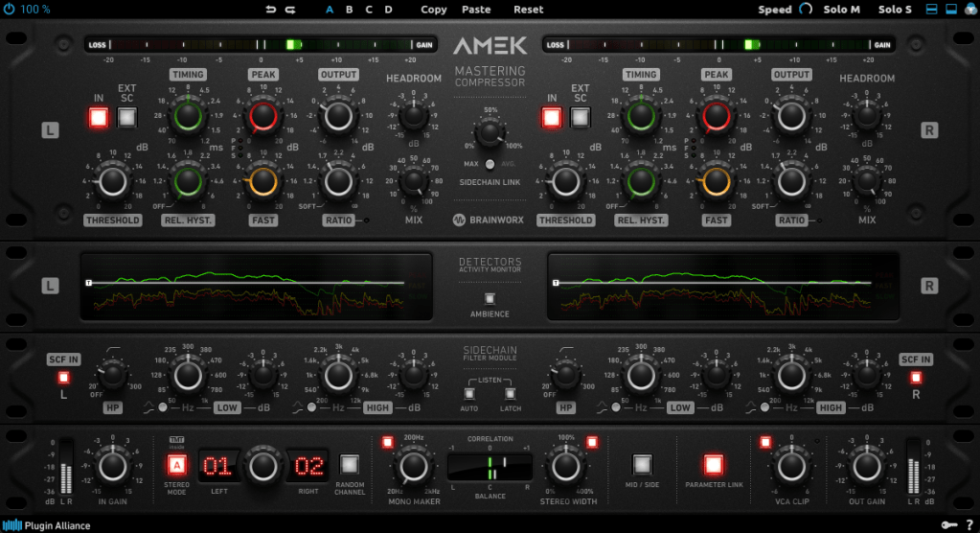Enable the Mid / Side button
This screenshot has width=980, height=533.
pyautogui.click(x=642, y=466)
